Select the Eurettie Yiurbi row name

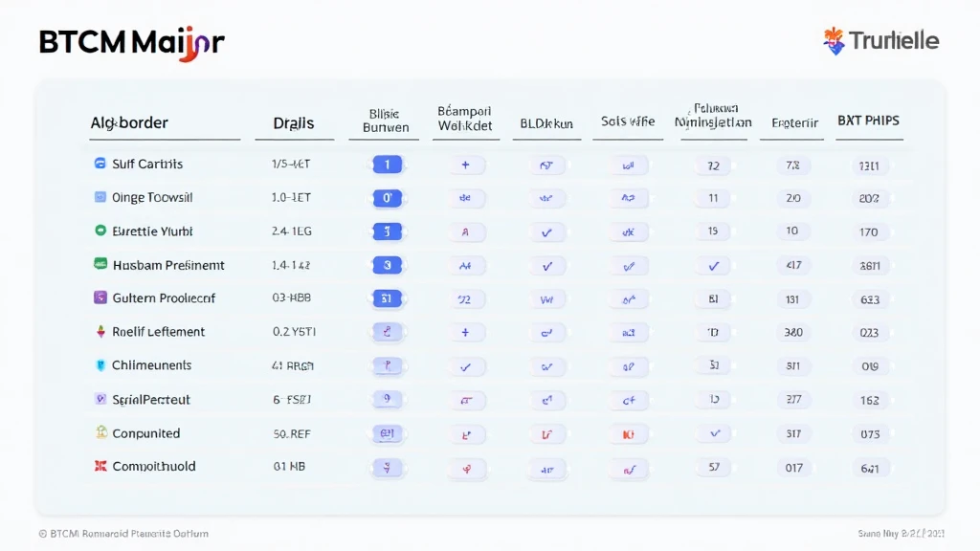[152, 231]
